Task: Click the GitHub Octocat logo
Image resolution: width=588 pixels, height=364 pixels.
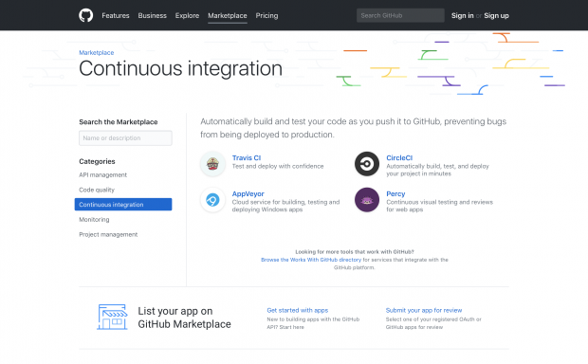Action: [x=86, y=15]
